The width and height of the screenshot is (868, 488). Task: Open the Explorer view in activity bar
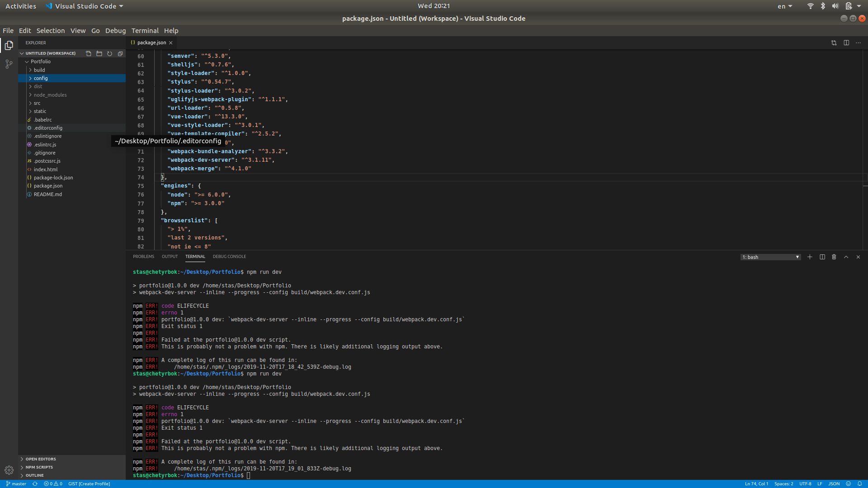(9, 45)
